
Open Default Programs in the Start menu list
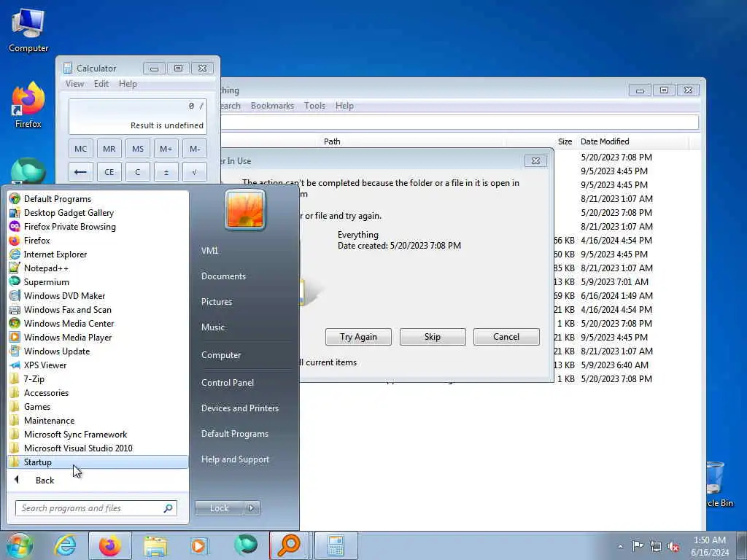(98, 199)
